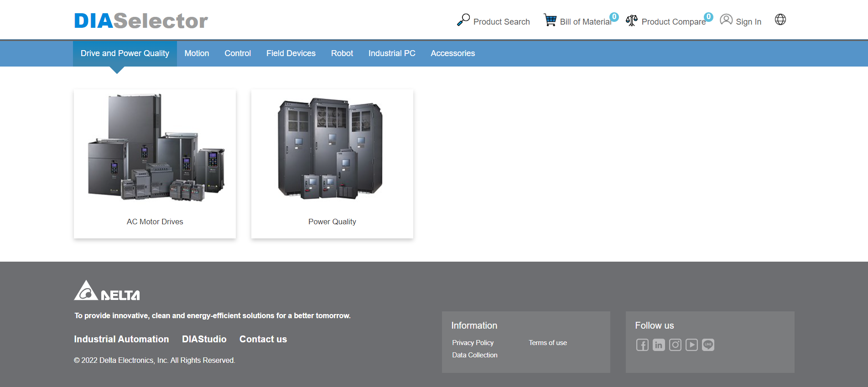Open the Power Quality product card

pyautogui.click(x=332, y=163)
